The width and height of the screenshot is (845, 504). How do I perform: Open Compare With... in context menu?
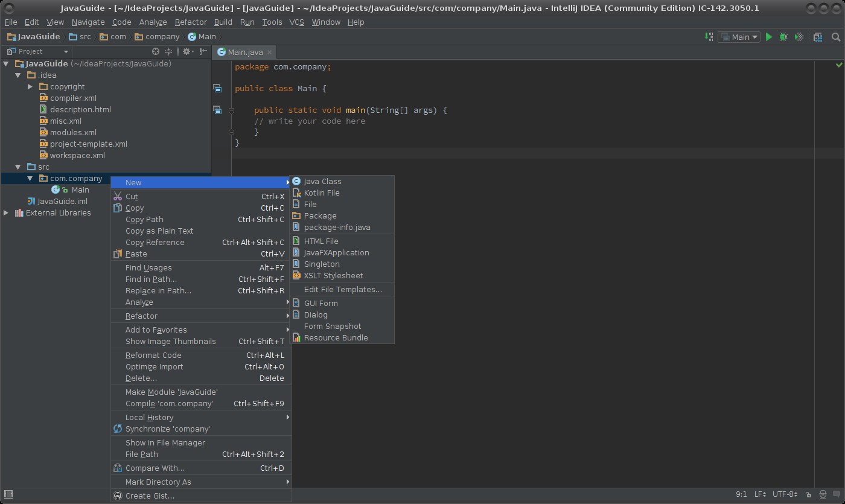[201, 468]
